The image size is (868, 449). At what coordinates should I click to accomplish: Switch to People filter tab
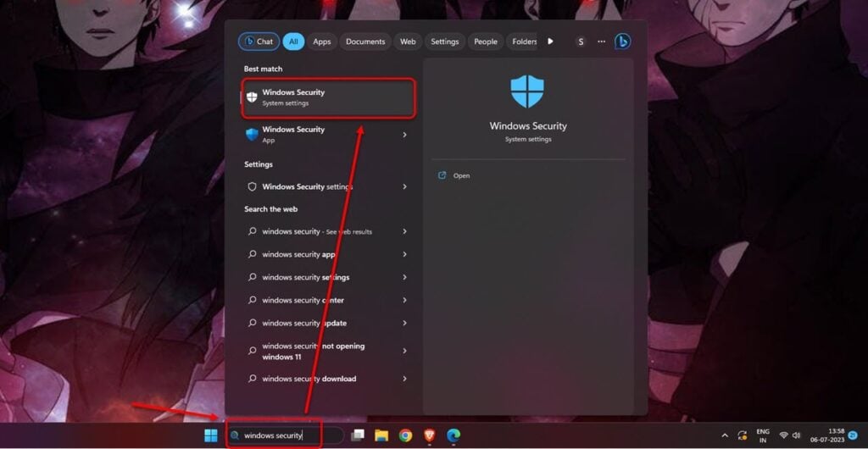tap(486, 42)
